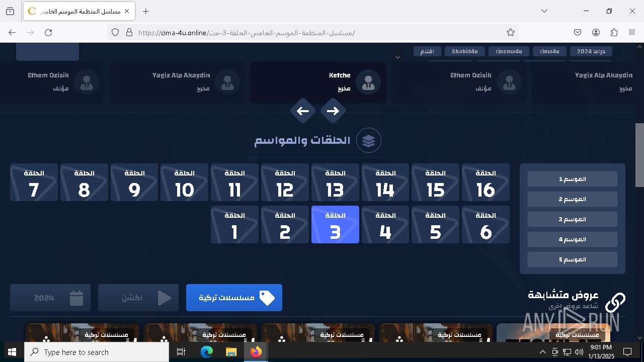Open the site shield tracking protection icon
The width and height of the screenshot is (644, 362).
[x=115, y=32]
